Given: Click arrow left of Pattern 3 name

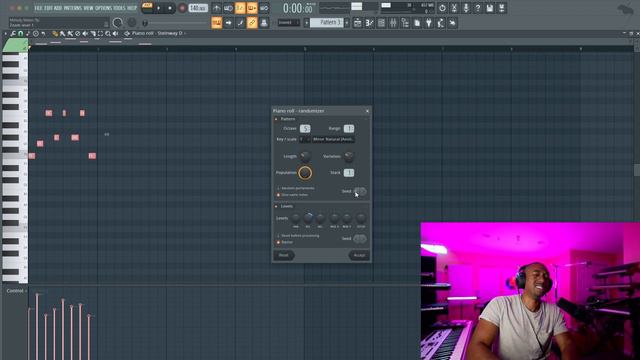Looking at the screenshot, I should tap(306, 23).
